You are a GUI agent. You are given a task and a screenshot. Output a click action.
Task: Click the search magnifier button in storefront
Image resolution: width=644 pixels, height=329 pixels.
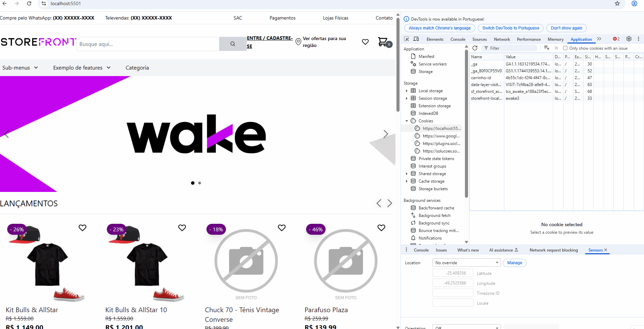click(233, 44)
